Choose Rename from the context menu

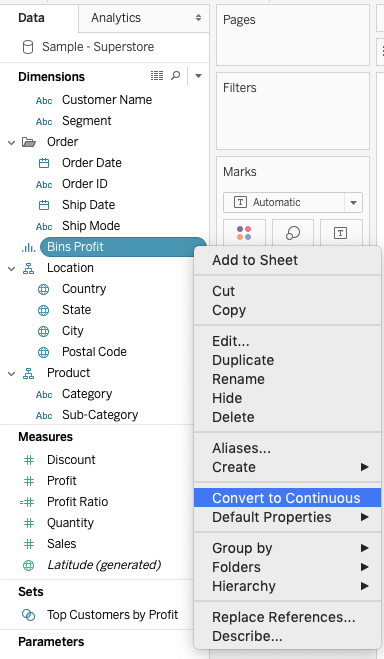click(x=287, y=379)
